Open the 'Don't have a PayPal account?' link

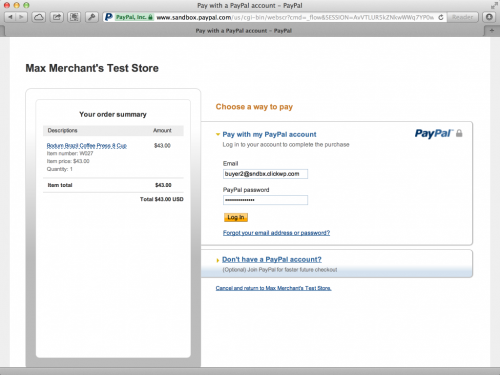[272, 259]
